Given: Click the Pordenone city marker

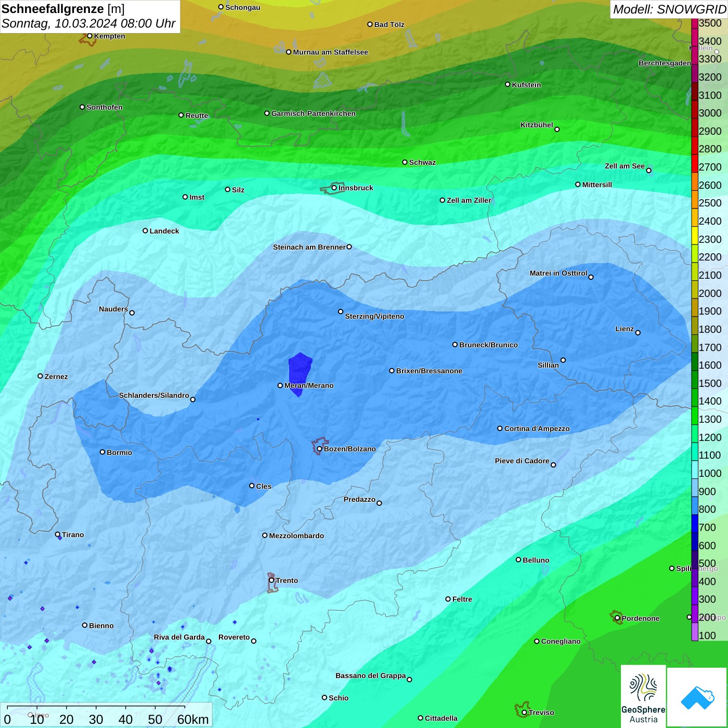Looking at the screenshot, I should (617, 618).
